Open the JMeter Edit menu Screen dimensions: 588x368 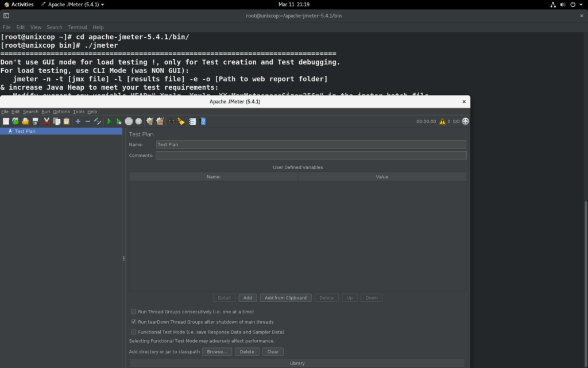16,112
